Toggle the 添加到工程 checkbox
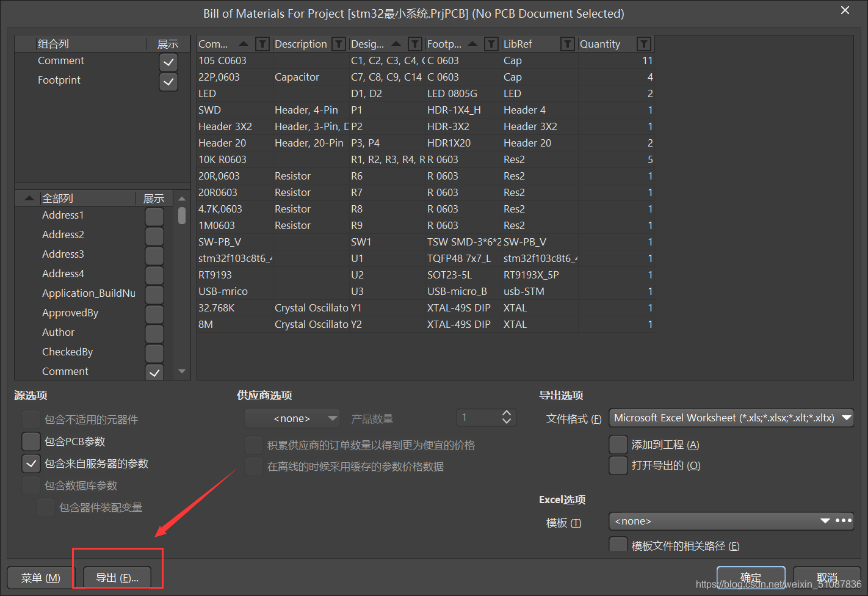868x596 pixels. click(618, 445)
